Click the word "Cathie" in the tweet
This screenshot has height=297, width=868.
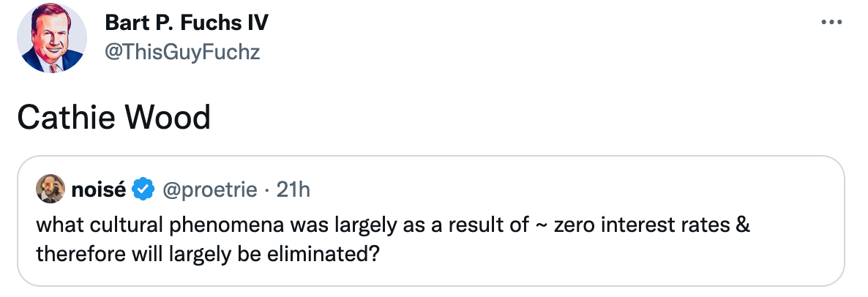tap(67, 118)
